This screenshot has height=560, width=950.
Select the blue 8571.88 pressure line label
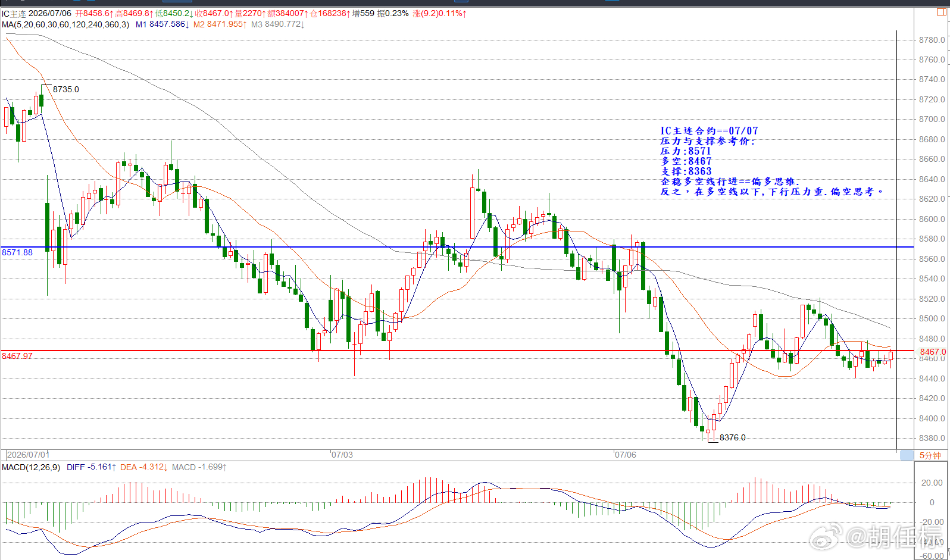[x=17, y=252]
